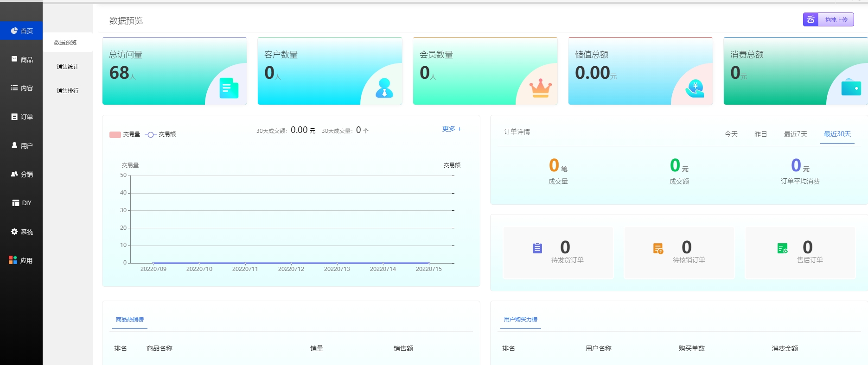Click the person icon on 客户数量 card
Screen dimensions: 868x365
[384, 88]
